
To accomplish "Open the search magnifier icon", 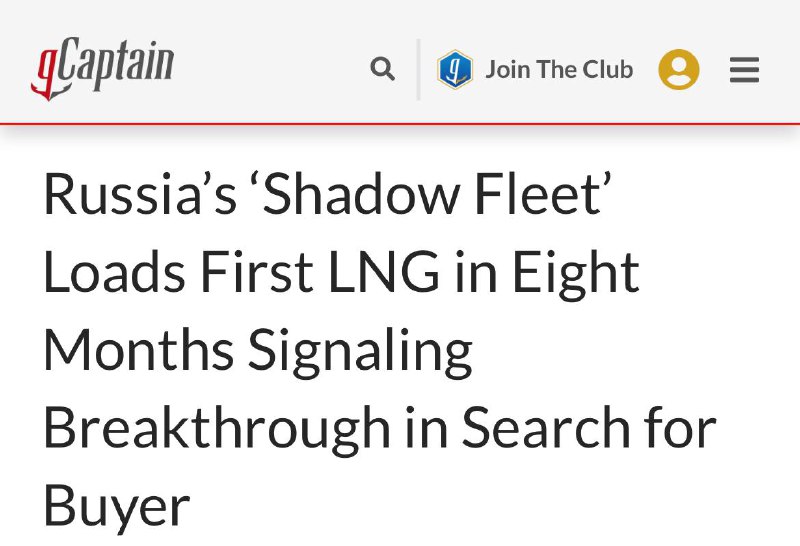I will pyautogui.click(x=382, y=69).
